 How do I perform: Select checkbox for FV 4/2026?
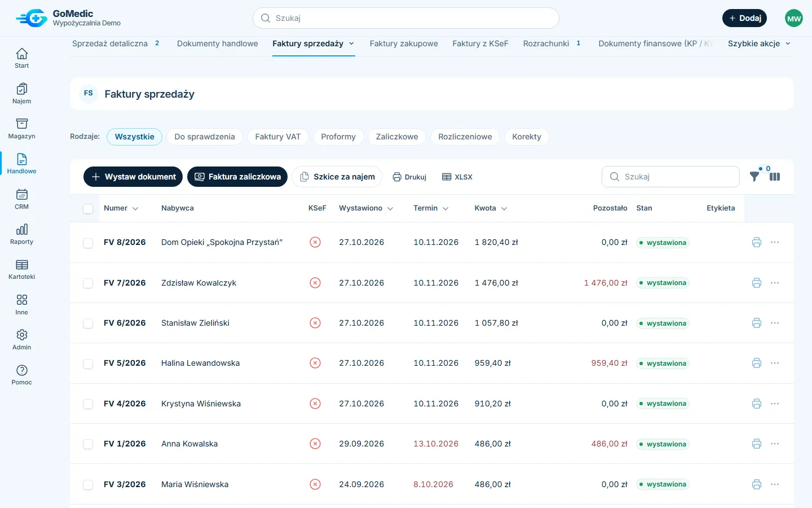88,404
